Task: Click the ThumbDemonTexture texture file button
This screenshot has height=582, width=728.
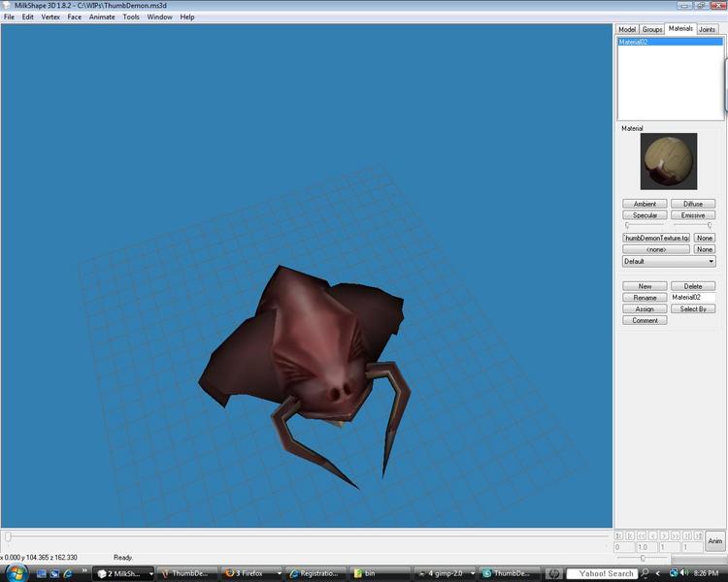Action: (x=656, y=238)
